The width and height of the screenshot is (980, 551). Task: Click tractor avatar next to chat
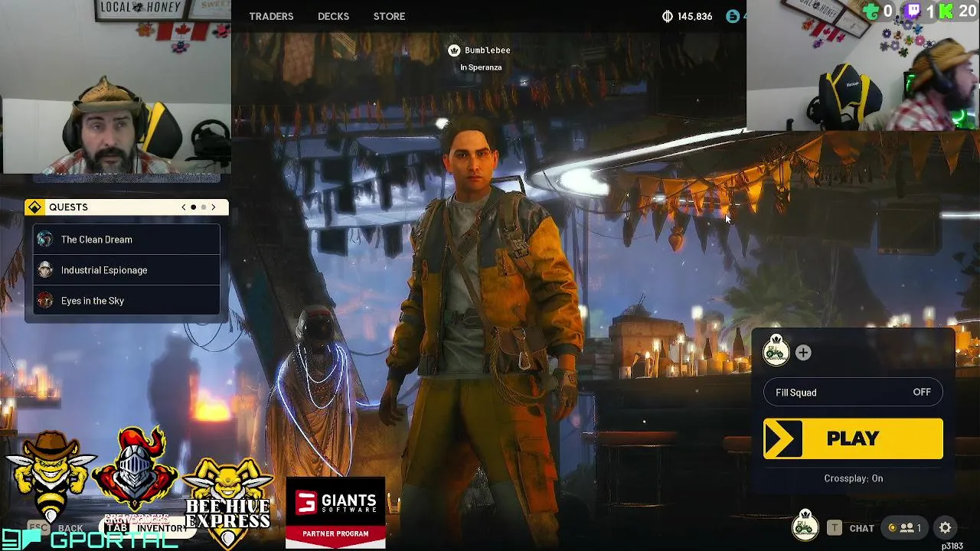805,527
